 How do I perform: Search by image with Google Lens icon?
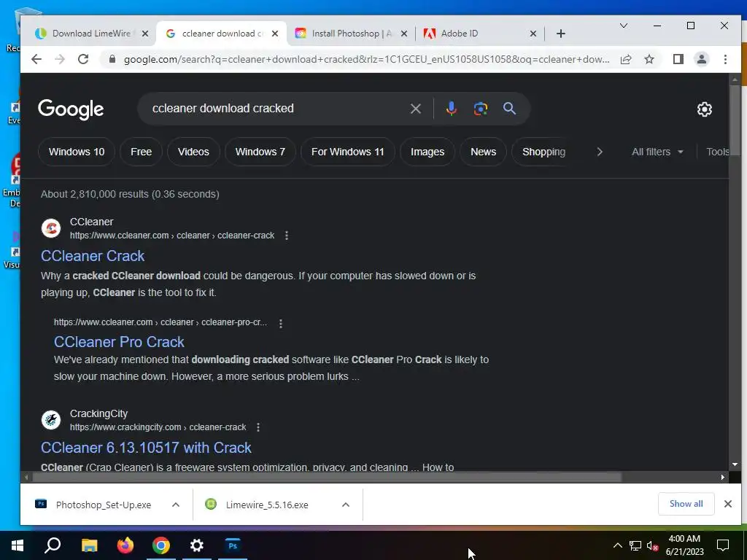click(x=480, y=109)
